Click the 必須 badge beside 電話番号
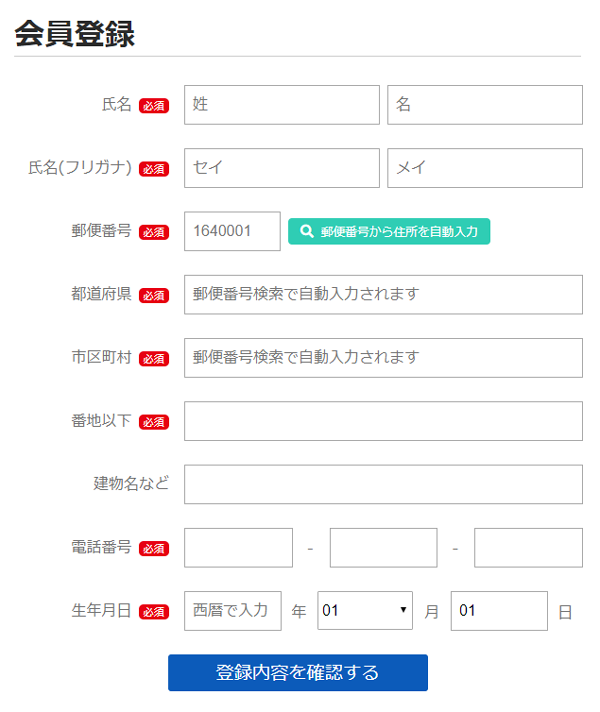600x712 pixels. click(154, 548)
